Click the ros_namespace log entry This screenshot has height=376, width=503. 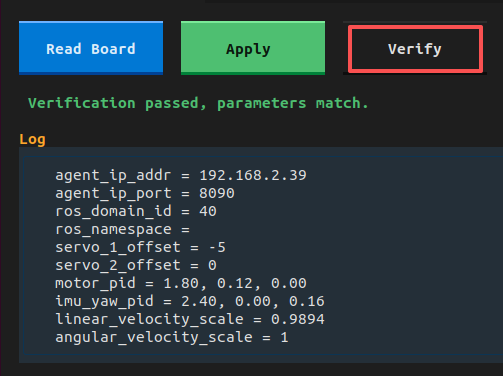click(122, 229)
